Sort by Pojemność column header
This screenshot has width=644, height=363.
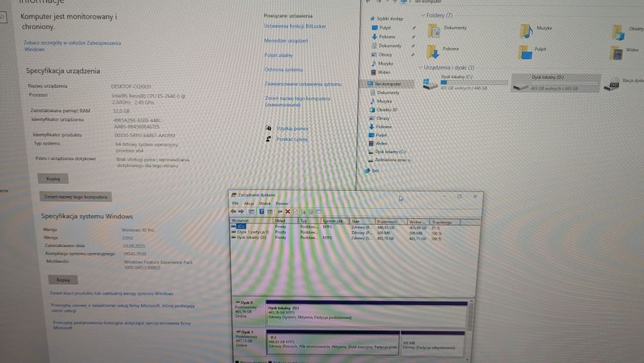click(391, 222)
